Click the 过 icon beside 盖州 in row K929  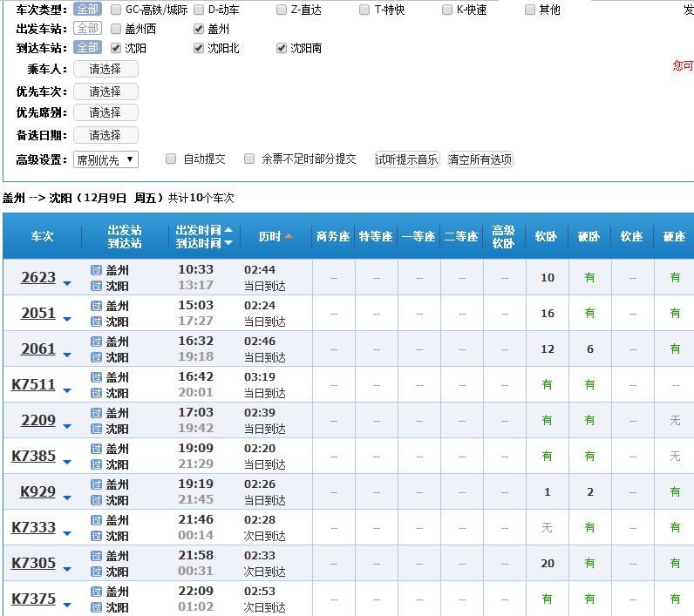(x=96, y=484)
